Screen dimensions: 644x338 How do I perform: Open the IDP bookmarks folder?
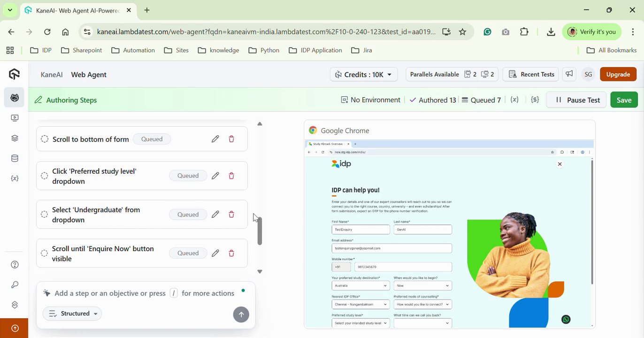click(x=41, y=50)
